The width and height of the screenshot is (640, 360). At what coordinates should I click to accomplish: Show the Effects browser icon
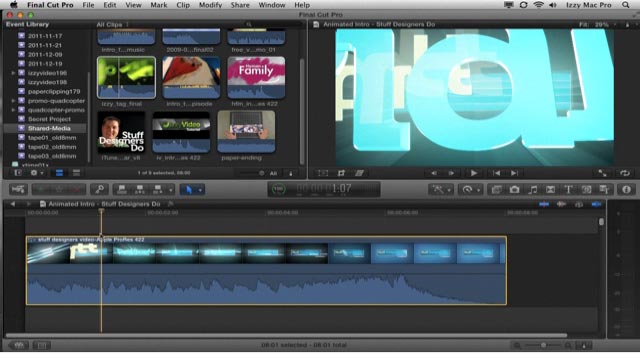pyautogui.click(x=496, y=189)
